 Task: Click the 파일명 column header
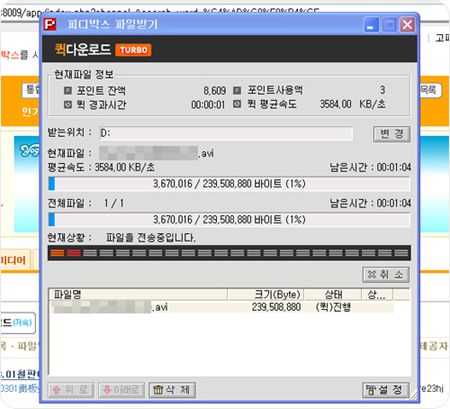(x=138, y=294)
